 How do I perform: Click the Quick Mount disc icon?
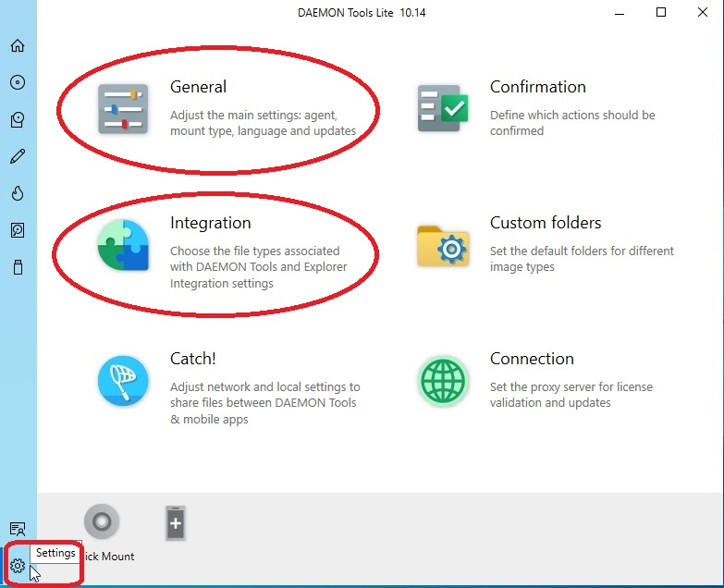pyautogui.click(x=102, y=521)
